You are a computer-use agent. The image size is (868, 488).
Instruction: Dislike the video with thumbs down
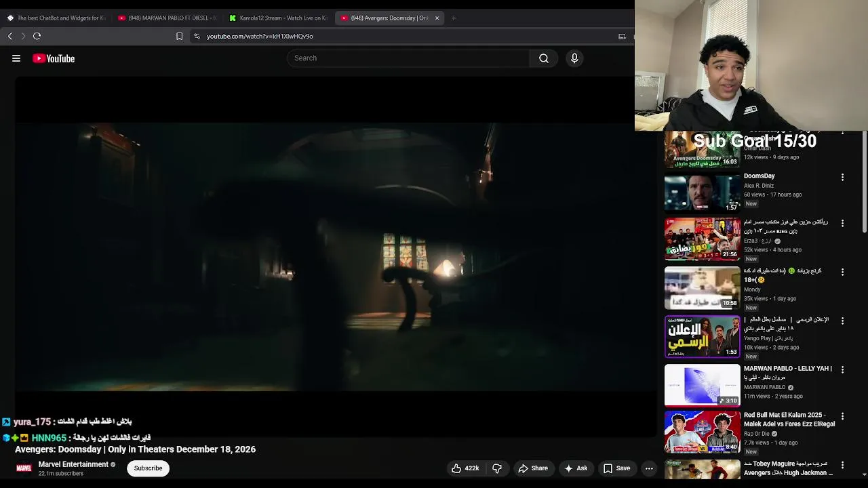point(497,468)
